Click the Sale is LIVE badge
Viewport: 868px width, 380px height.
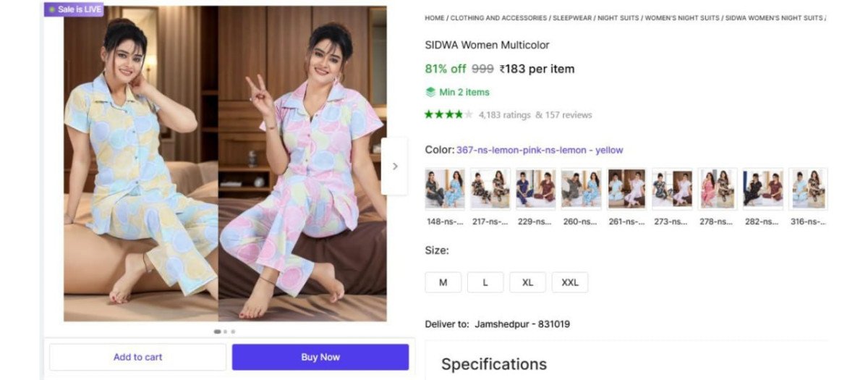click(74, 9)
